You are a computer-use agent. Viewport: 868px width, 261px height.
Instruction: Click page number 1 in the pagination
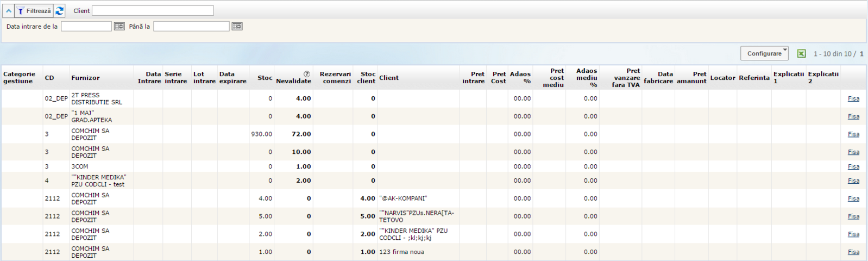click(861, 54)
